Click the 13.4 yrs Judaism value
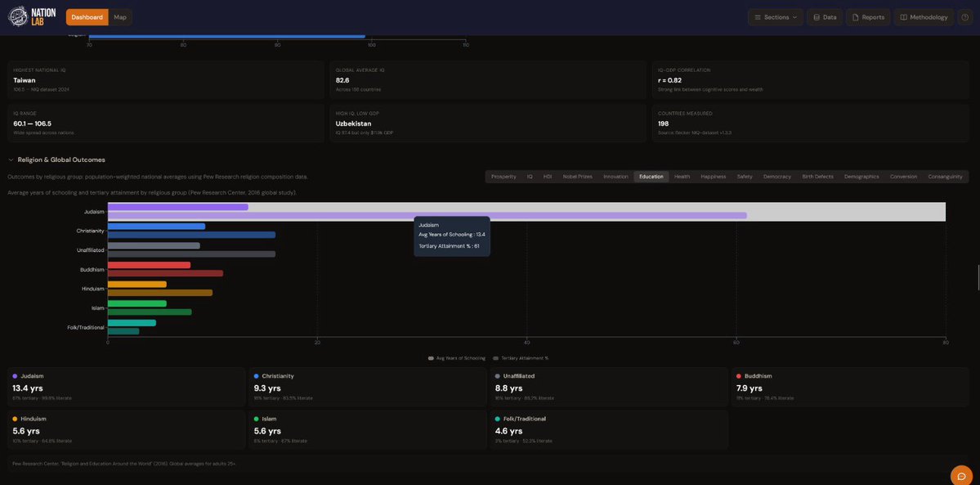 pyautogui.click(x=26, y=388)
